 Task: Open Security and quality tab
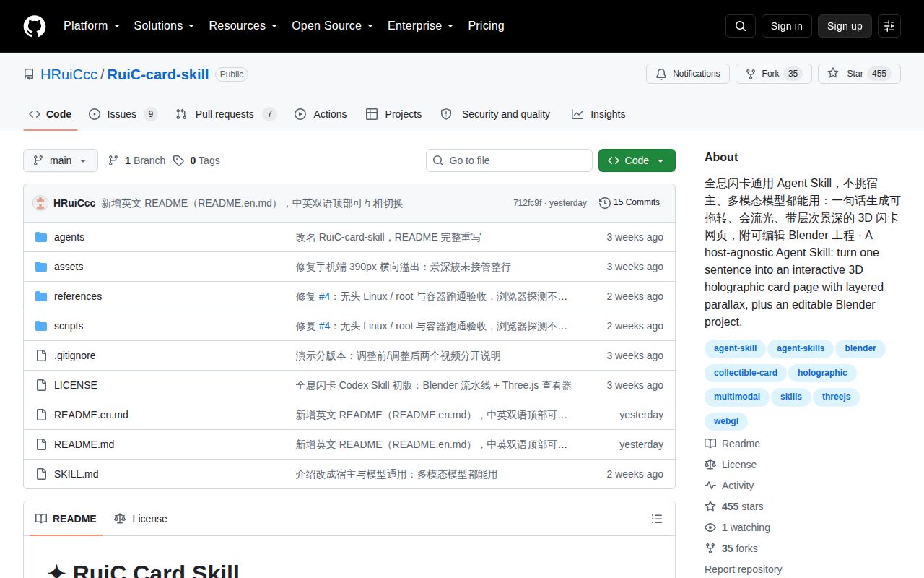pos(495,114)
